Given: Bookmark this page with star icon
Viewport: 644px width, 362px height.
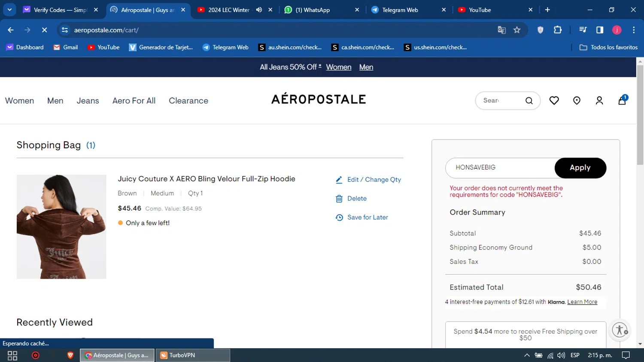Looking at the screenshot, I should [517, 30].
